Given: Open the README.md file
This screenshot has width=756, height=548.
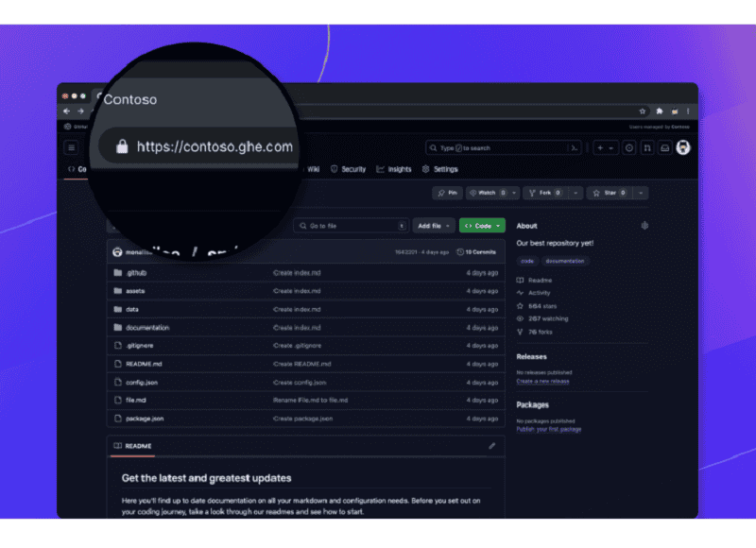Looking at the screenshot, I should 144,364.
